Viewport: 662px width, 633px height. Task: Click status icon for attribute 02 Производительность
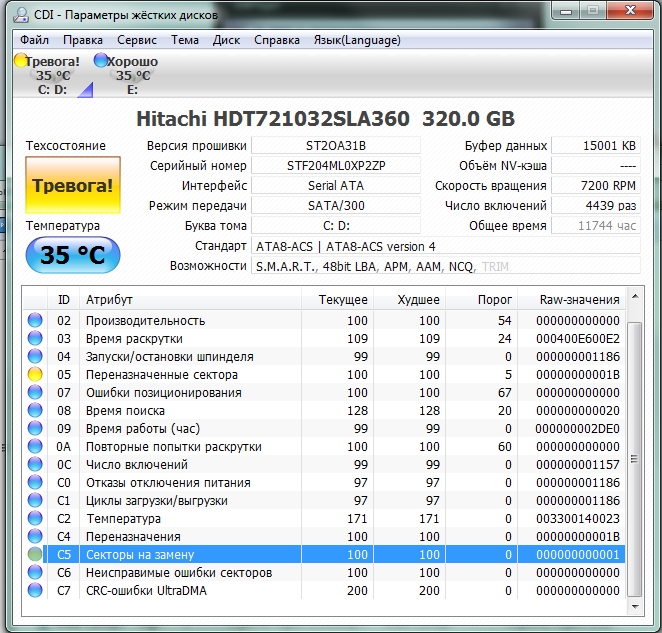[x=35, y=320]
